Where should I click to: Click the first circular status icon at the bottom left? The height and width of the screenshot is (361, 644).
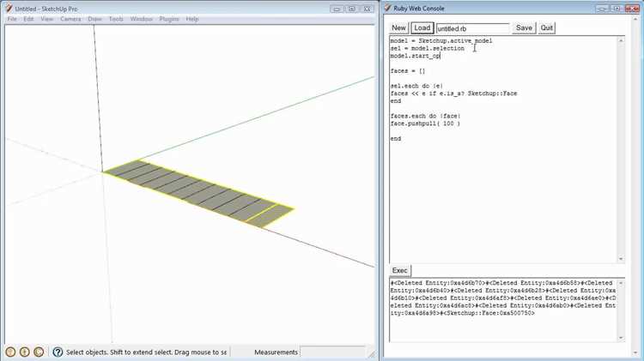click(10, 352)
